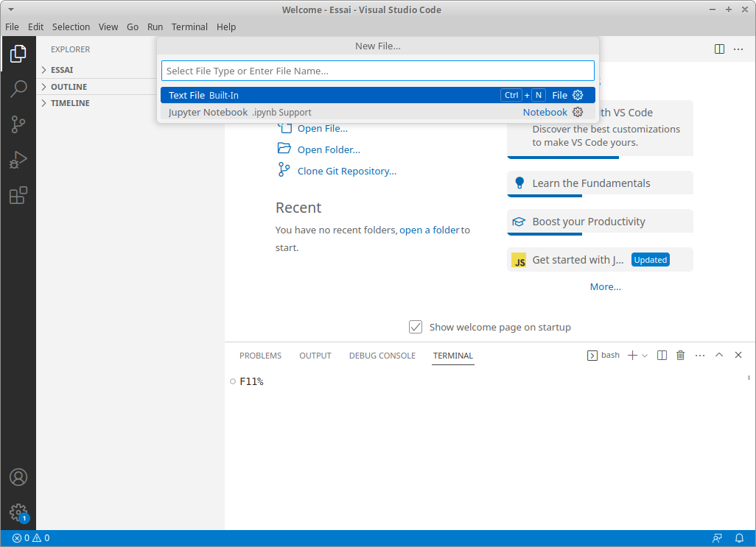Screen dimensions: 756x547
Task: Open the View menu
Action: (108, 27)
